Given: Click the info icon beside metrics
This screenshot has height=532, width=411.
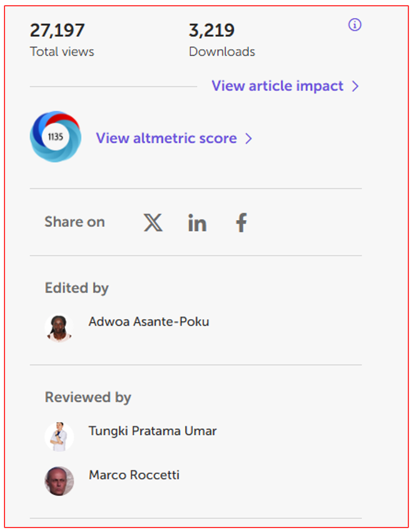Looking at the screenshot, I should 355,25.
